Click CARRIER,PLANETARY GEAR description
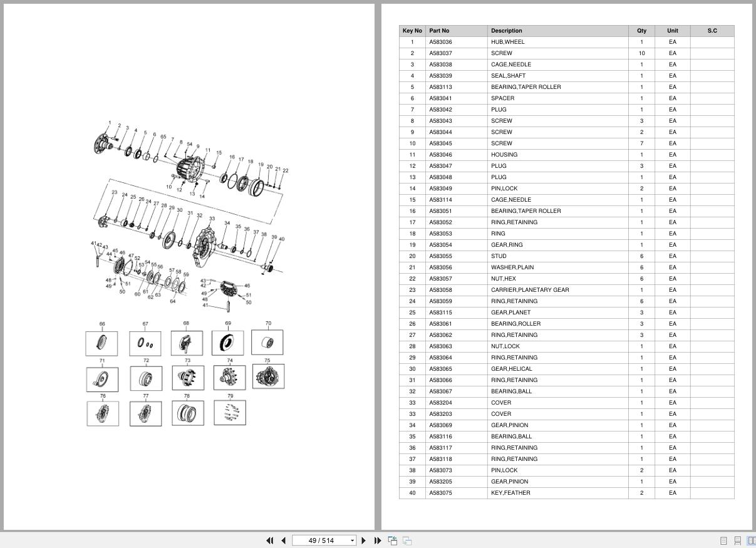This screenshot has width=756, height=548. [530, 290]
